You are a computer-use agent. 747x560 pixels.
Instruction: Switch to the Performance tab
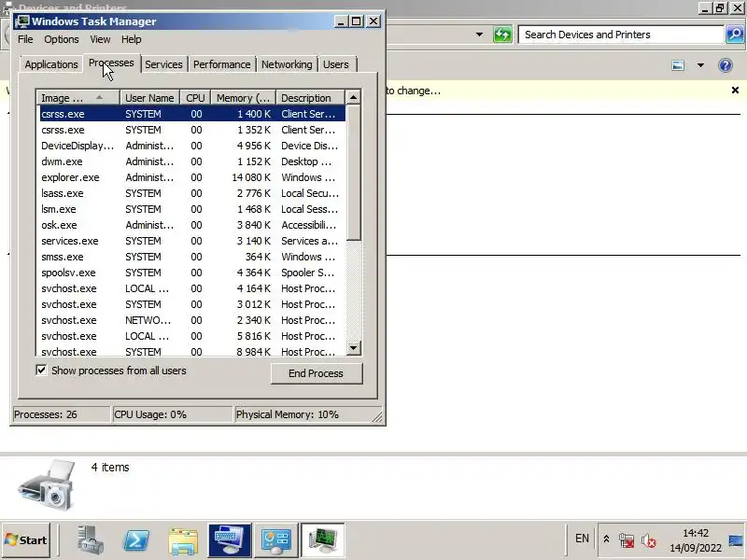(221, 64)
